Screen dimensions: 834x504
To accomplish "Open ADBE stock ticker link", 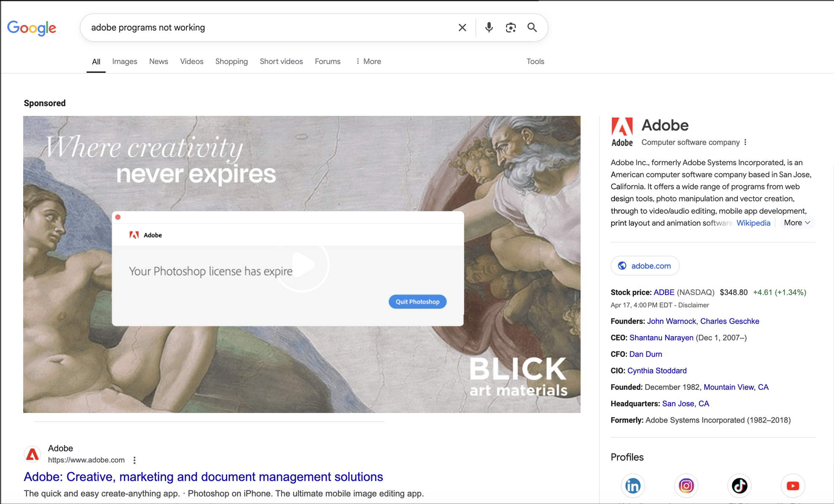I will (x=664, y=292).
